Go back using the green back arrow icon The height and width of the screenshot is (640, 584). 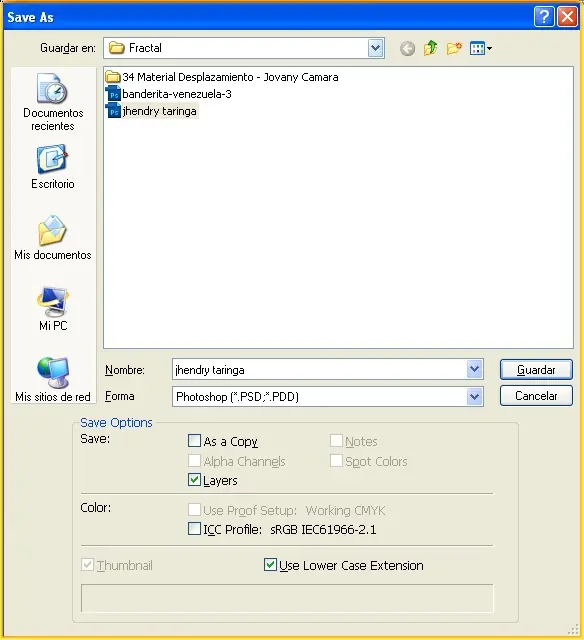tap(407, 49)
